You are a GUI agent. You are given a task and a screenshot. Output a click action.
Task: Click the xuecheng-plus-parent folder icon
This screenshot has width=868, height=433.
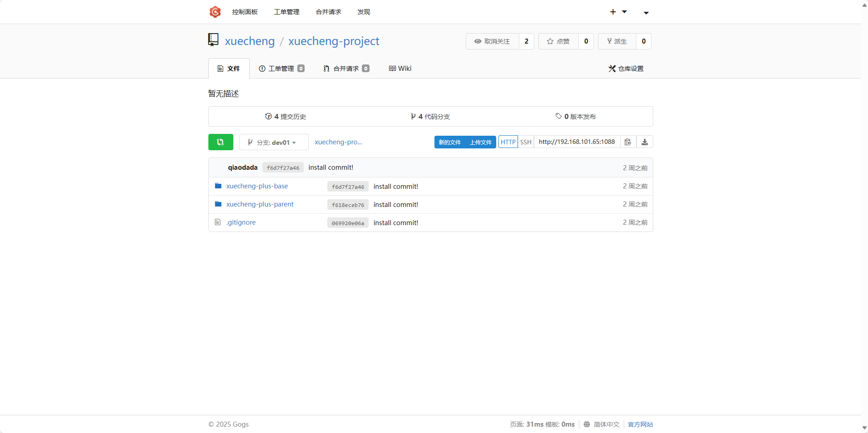[218, 204]
